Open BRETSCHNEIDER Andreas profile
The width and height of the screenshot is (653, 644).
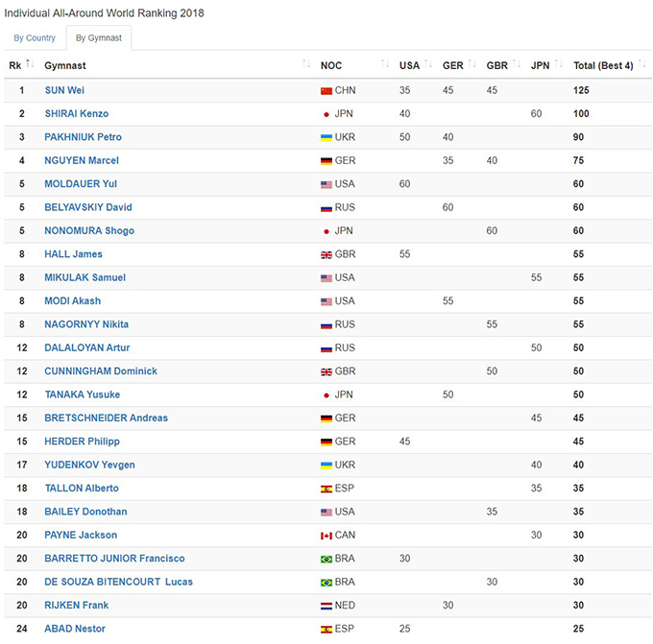tap(106, 418)
